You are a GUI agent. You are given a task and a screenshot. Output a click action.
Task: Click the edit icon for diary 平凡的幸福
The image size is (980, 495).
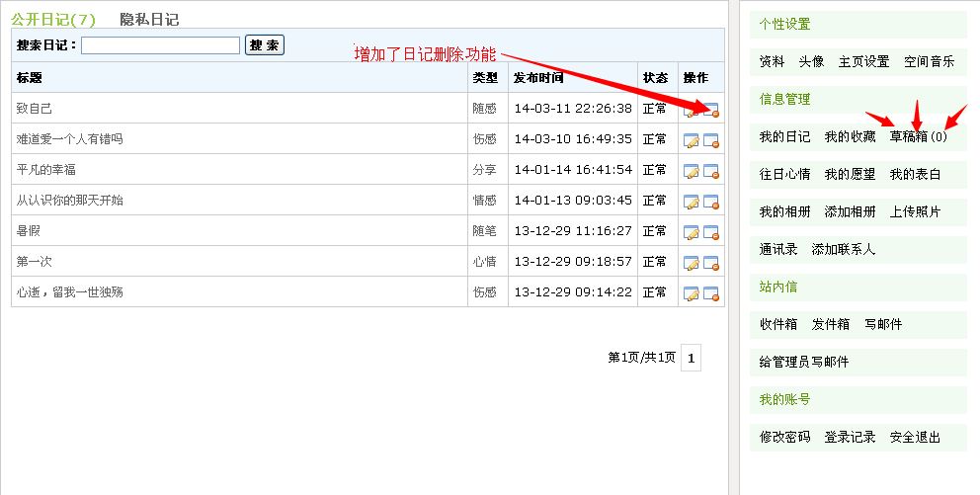[x=692, y=171]
